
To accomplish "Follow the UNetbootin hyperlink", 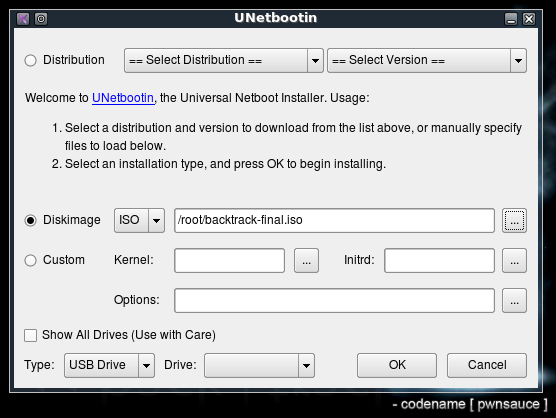I will tap(123, 98).
